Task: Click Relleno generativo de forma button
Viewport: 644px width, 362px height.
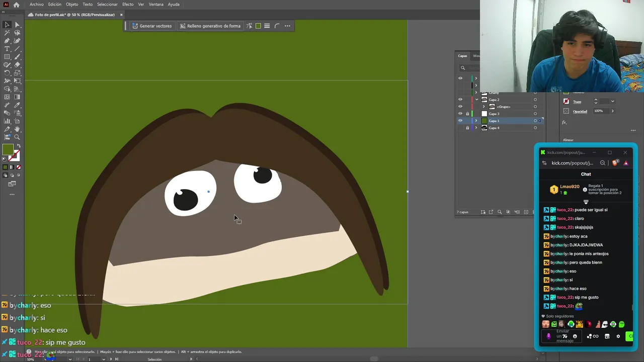Action: click(x=210, y=26)
